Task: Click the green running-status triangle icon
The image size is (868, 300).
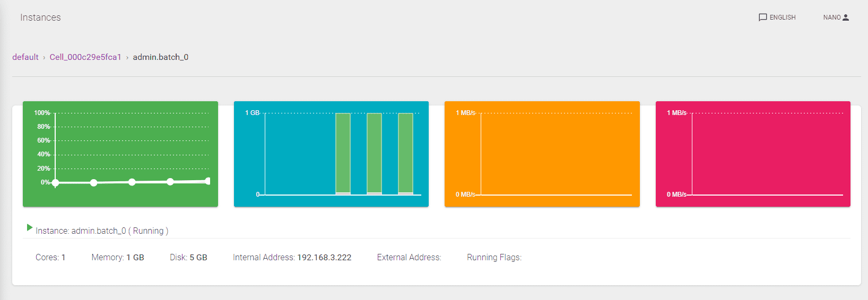Action: [x=30, y=227]
